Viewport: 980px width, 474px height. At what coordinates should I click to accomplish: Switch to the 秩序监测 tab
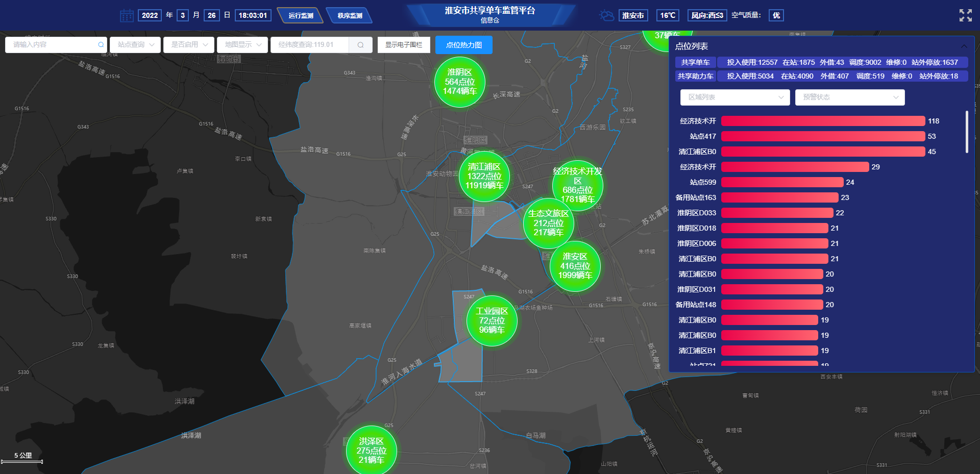pos(350,15)
